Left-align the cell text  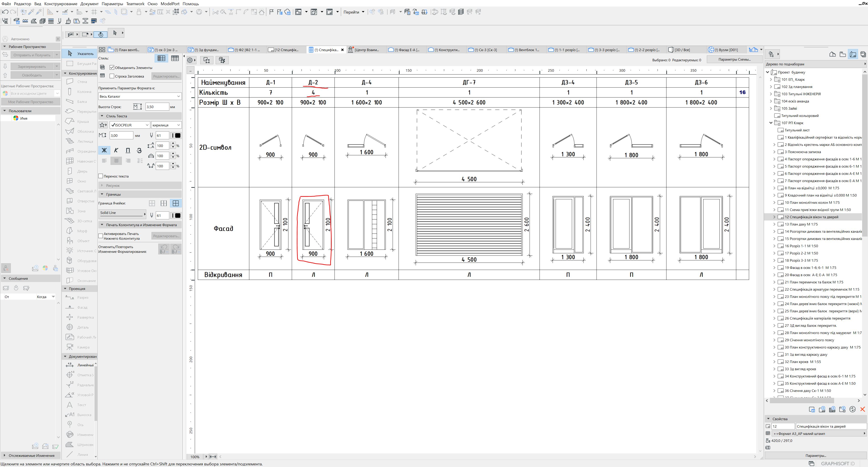point(104,161)
